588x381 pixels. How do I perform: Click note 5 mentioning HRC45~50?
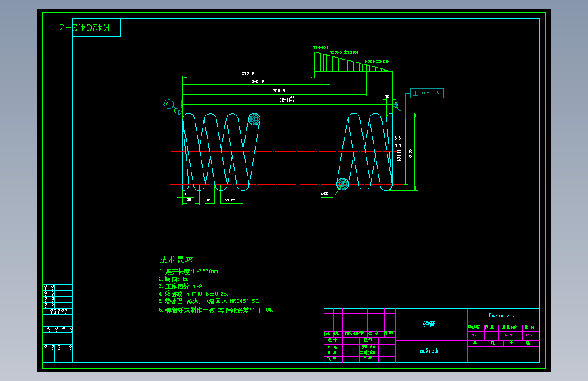pos(209,301)
